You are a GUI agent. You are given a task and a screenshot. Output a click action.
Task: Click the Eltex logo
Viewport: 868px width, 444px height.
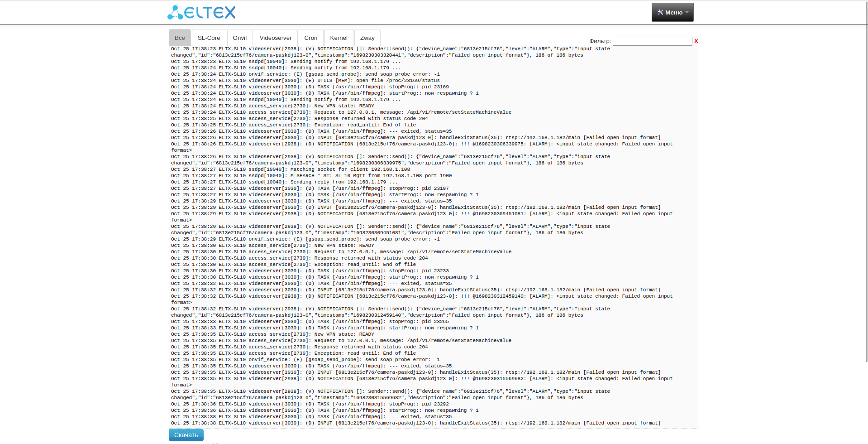[x=202, y=12]
